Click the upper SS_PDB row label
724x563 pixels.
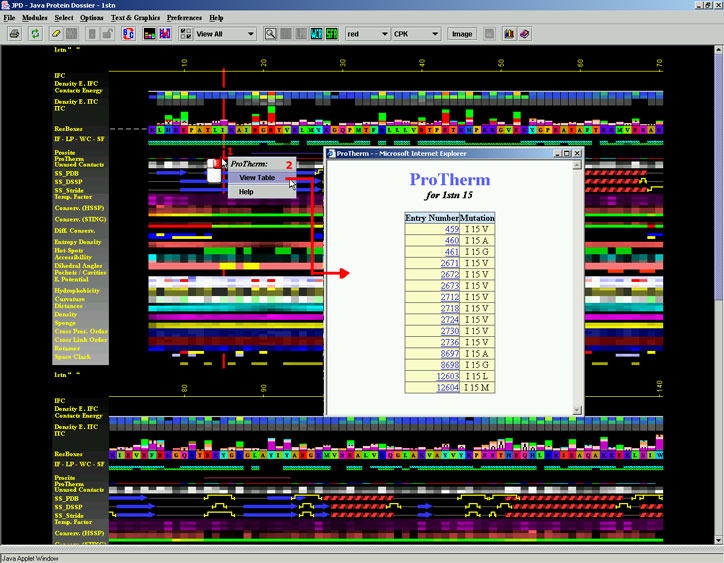(x=66, y=174)
